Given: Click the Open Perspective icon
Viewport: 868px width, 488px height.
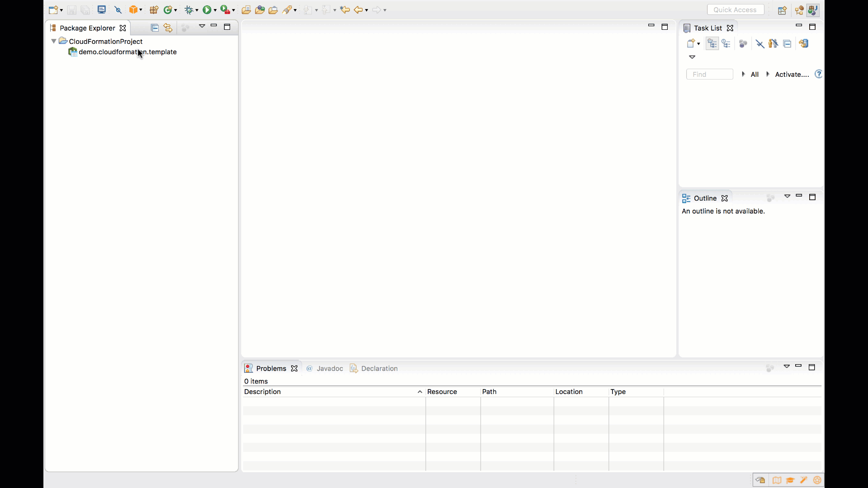Looking at the screenshot, I should 782,10.
